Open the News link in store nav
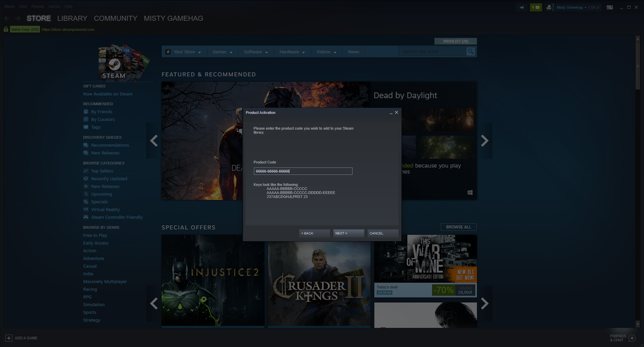 point(354,52)
